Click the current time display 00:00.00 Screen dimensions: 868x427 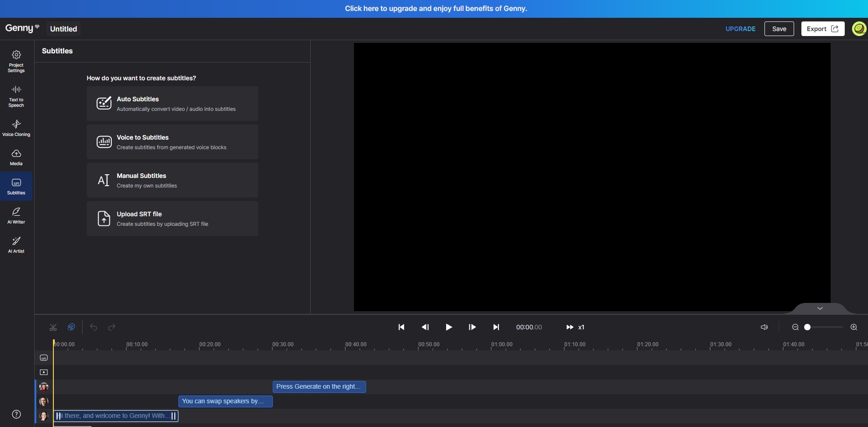[529, 327]
